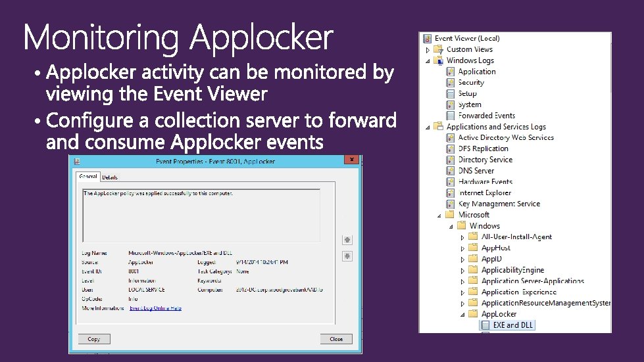The width and height of the screenshot is (644, 362).
Task: Click the DFS Replication log icon
Action: 451,149
